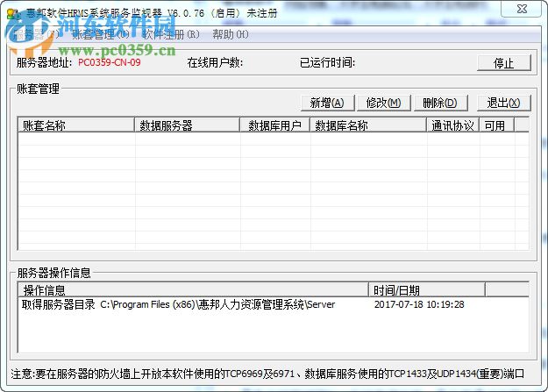Select the 2017-07-18 10:19:28 timestamp cell

tap(419, 304)
